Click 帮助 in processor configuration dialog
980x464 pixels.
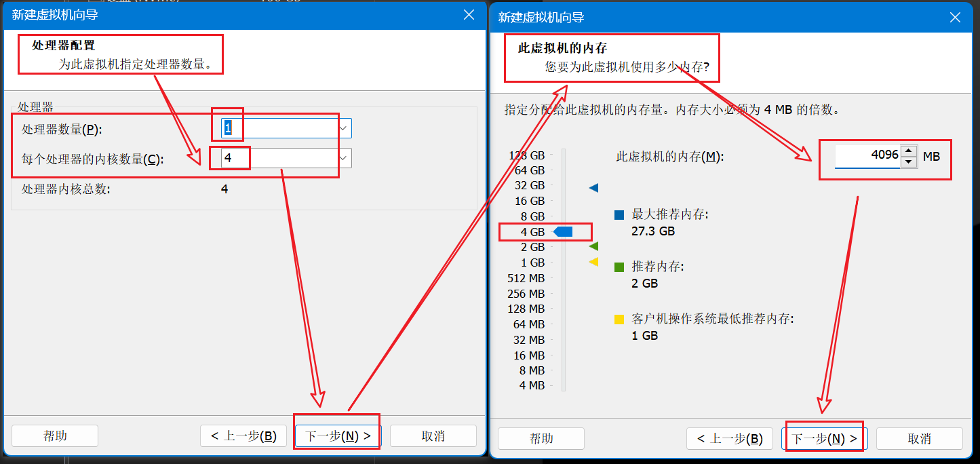click(55, 436)
